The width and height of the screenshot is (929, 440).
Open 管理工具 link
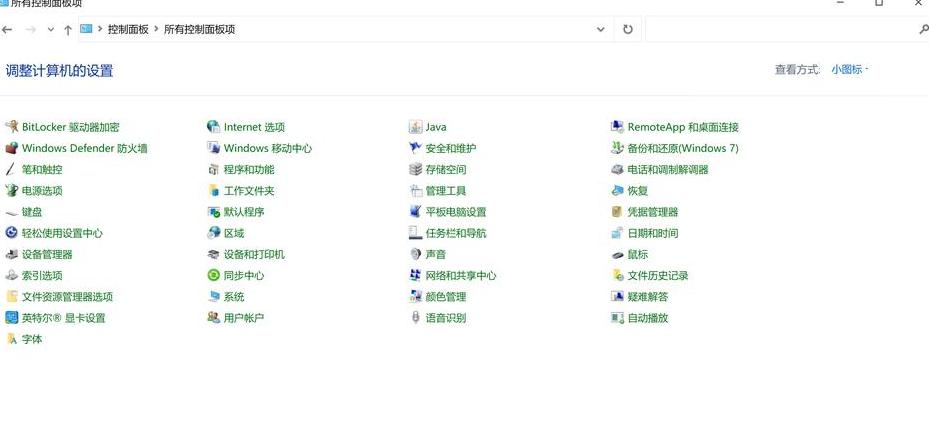pyautogui.click(x=446, y=191)
